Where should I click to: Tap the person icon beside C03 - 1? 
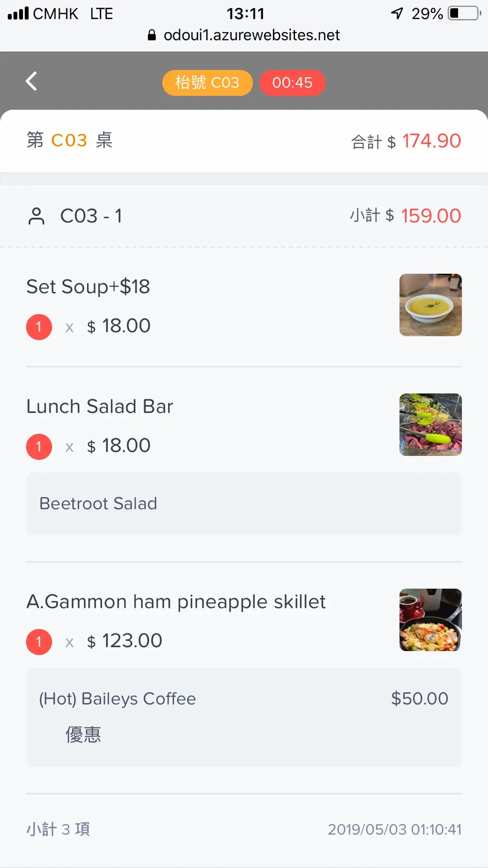pos(37,216)
